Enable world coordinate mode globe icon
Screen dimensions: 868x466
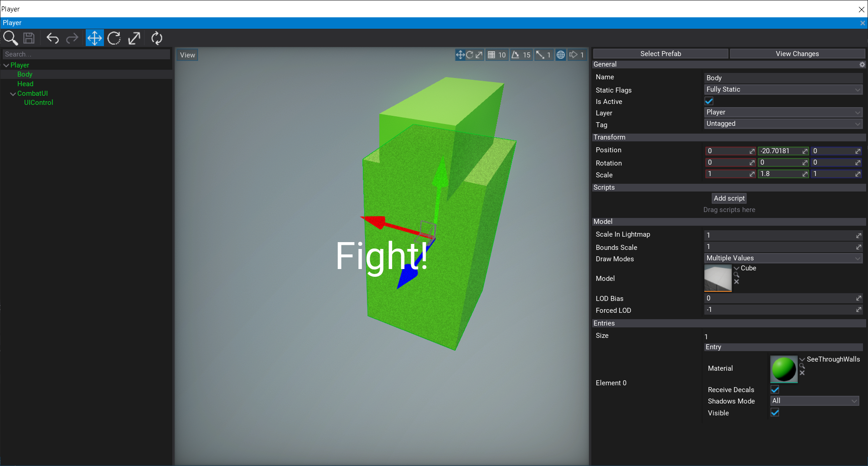pyautogui.click(x=560, y=54)
